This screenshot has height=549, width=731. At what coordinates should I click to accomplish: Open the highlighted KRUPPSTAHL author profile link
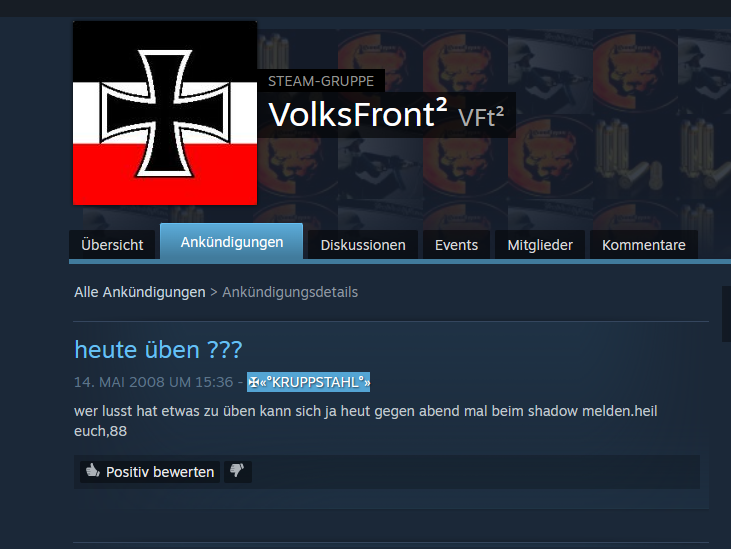pos(309,382)
